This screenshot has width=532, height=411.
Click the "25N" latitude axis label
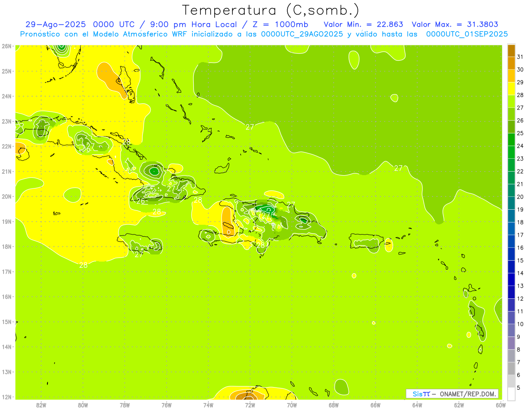tap(6, 71)
